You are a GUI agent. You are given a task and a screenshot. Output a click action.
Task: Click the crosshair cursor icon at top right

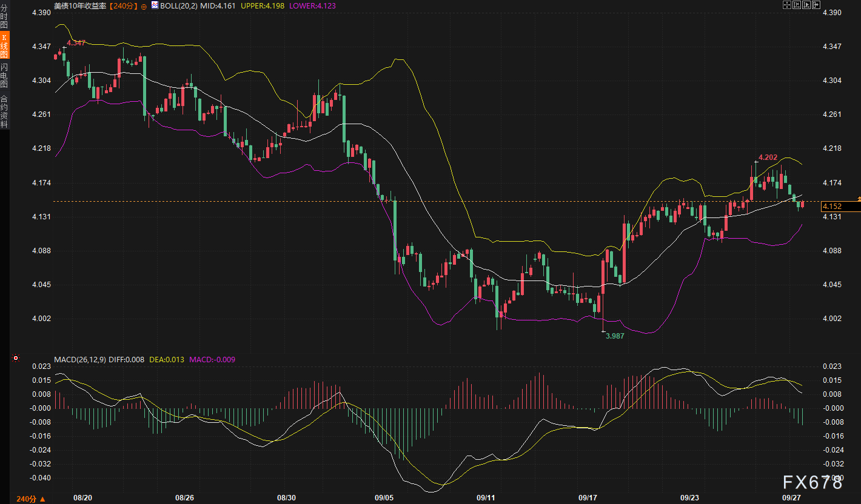coord(786,5)
